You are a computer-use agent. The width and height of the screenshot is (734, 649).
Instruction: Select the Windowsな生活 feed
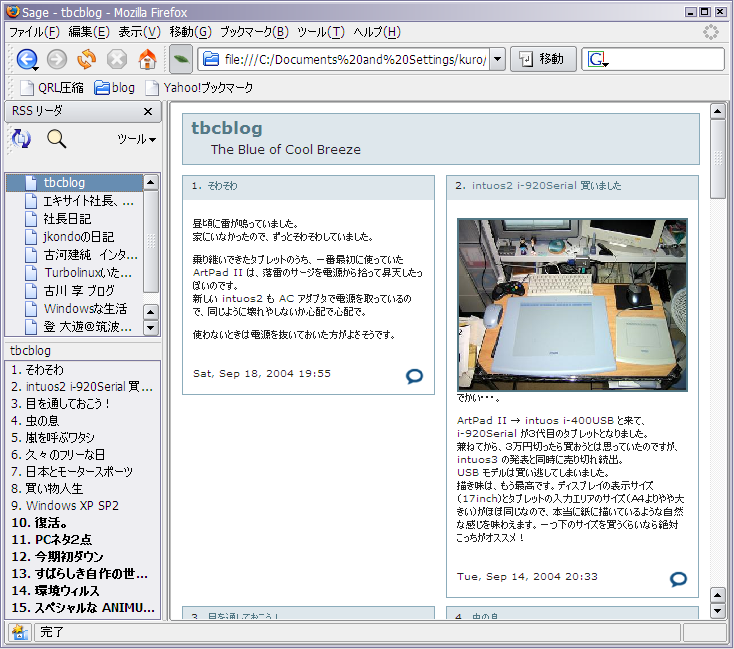click(74, 309)
